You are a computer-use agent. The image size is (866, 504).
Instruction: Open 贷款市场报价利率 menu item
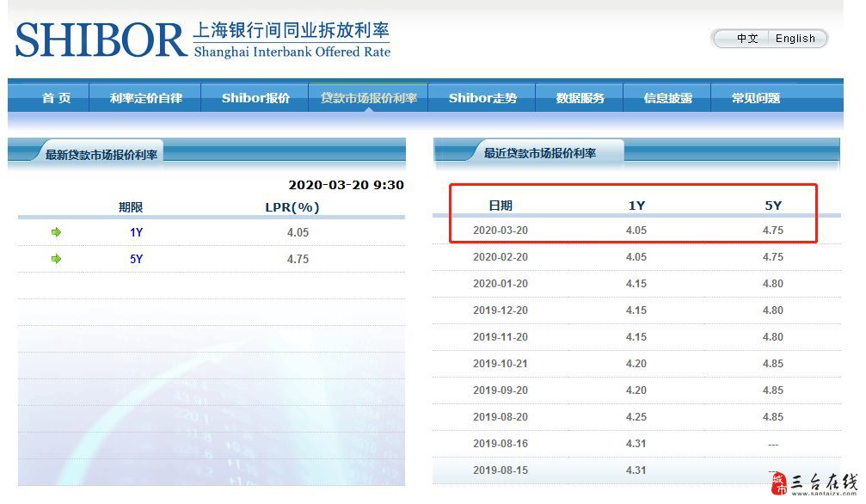[369, 98]
